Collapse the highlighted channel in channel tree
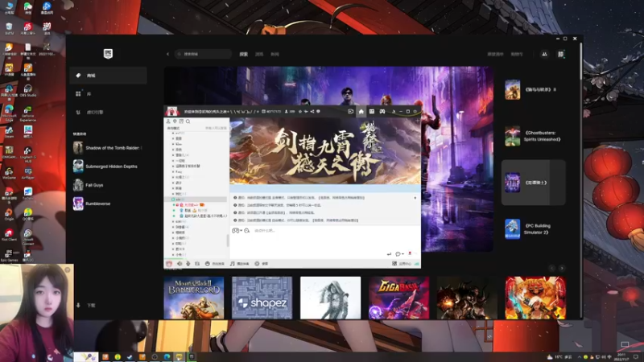This screenshot has width=644, height=362. (x=173, y=199)
